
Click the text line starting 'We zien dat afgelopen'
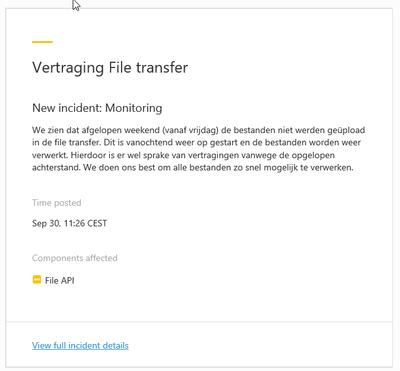199,130
